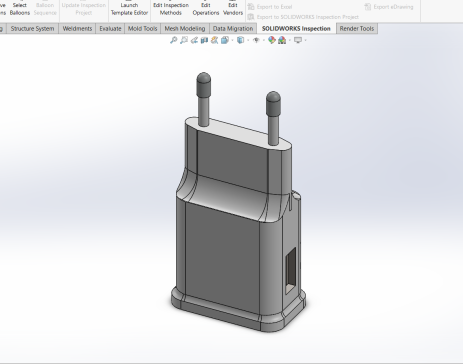Switch to Mesh Modeling tab
463x364 pixels.
point(185,29)
